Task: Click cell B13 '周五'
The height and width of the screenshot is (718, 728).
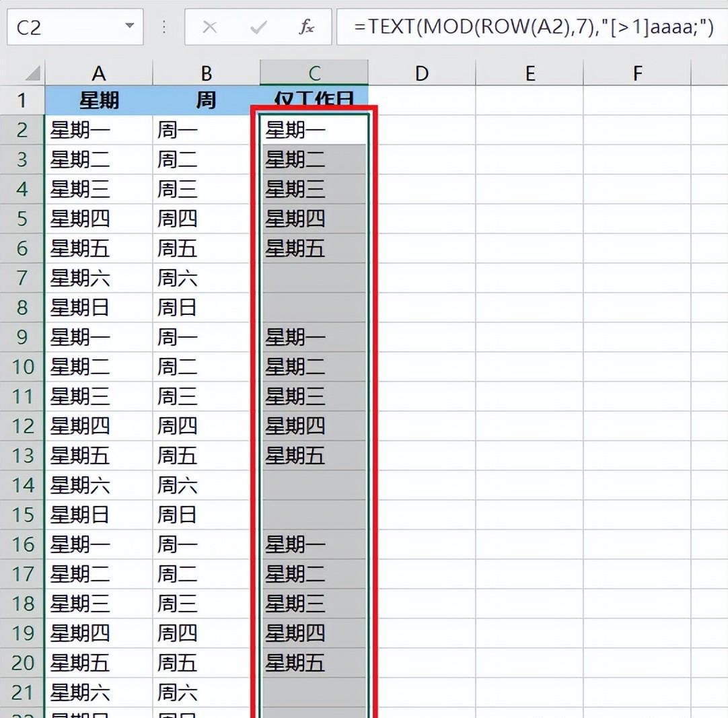Action: (x=206, y=456)
